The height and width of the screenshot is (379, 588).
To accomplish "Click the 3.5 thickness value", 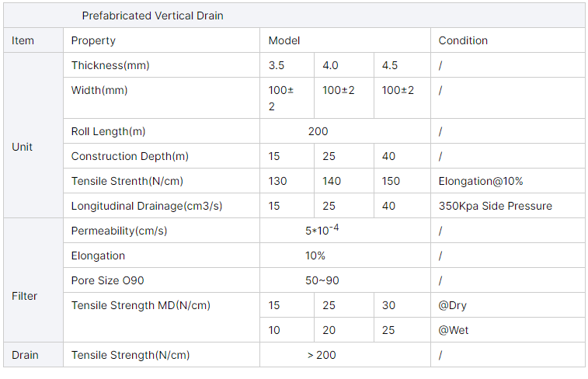I will pos(277,65).
